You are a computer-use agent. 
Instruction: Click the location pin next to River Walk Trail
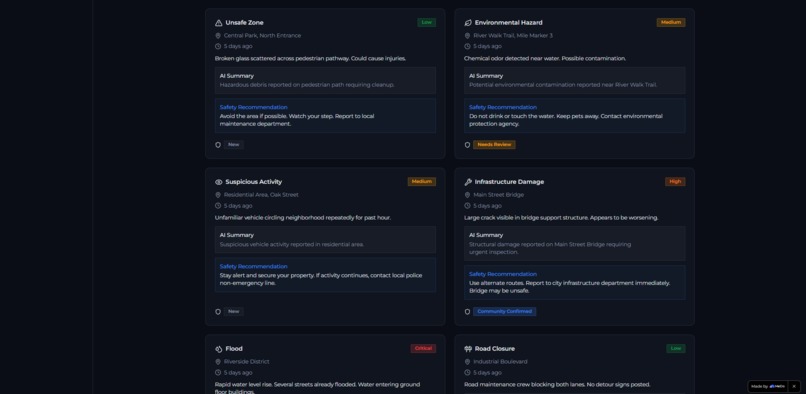467,36
